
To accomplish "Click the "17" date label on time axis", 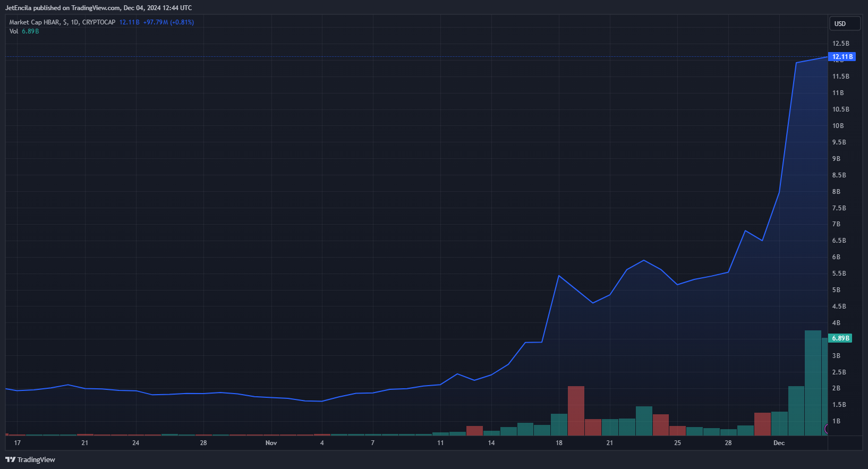I will pos(18,443).
